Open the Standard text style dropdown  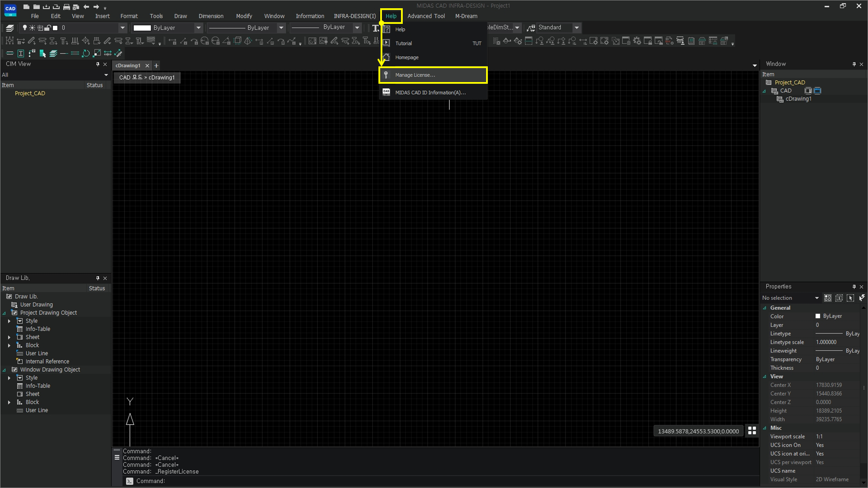577,28
